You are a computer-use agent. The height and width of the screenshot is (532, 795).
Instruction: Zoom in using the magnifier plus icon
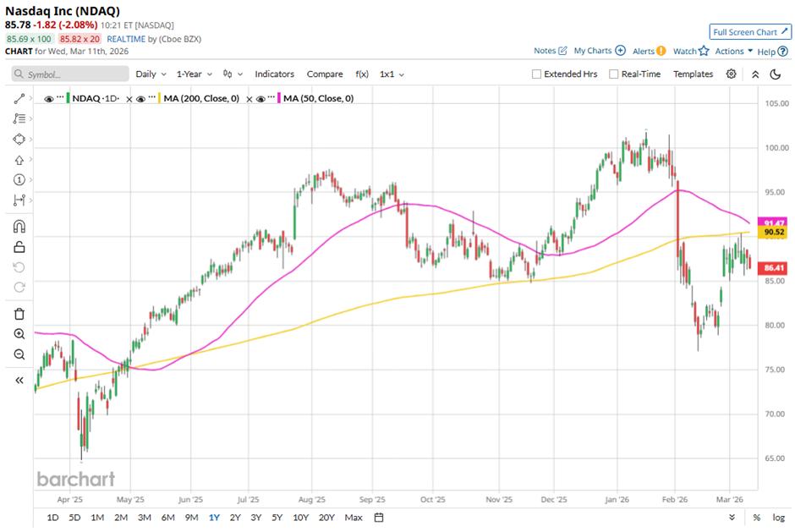point(19,334)
